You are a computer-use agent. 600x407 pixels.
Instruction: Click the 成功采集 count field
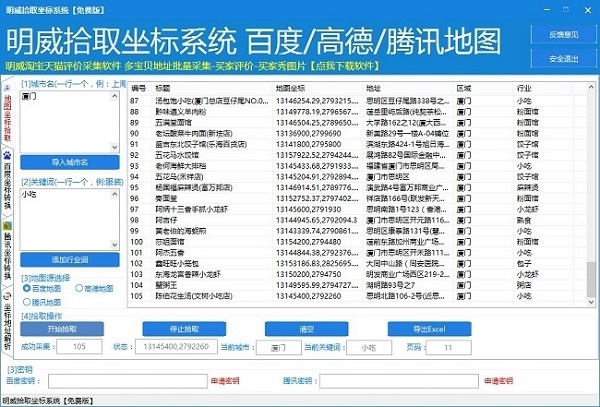[79, 347]
